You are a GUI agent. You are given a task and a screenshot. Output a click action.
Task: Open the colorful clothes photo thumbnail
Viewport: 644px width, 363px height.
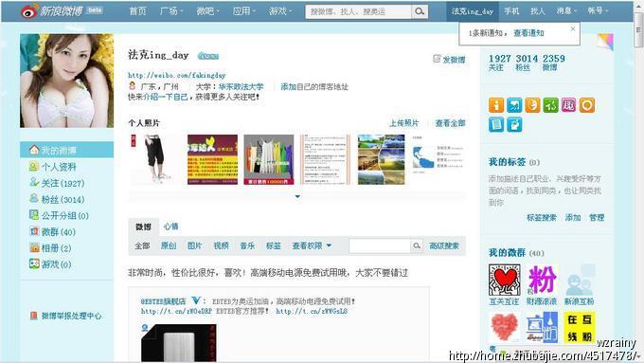(x=269, y=159)
